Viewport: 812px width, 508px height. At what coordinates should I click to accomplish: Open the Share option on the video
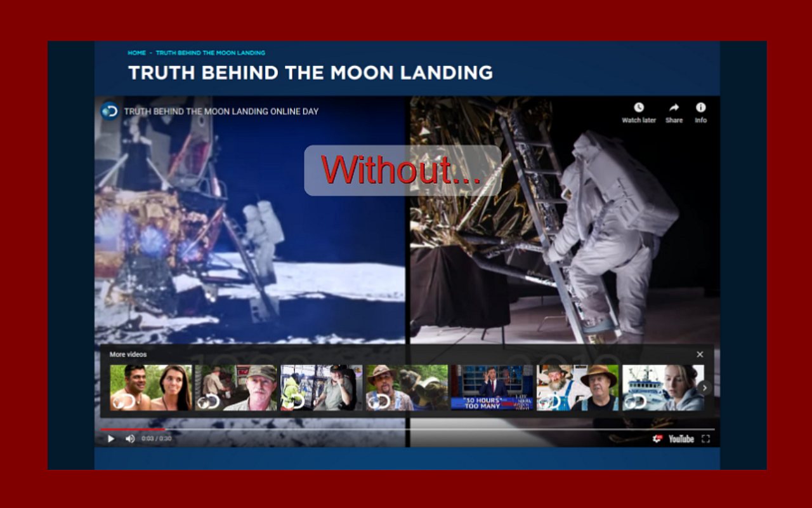click(674, 112)
